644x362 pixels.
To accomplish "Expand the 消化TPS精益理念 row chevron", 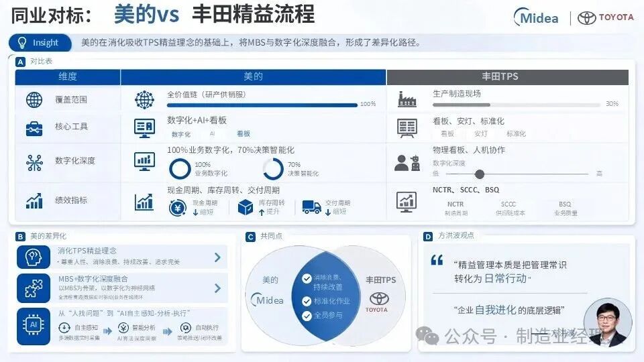I will tap(217, 257).
